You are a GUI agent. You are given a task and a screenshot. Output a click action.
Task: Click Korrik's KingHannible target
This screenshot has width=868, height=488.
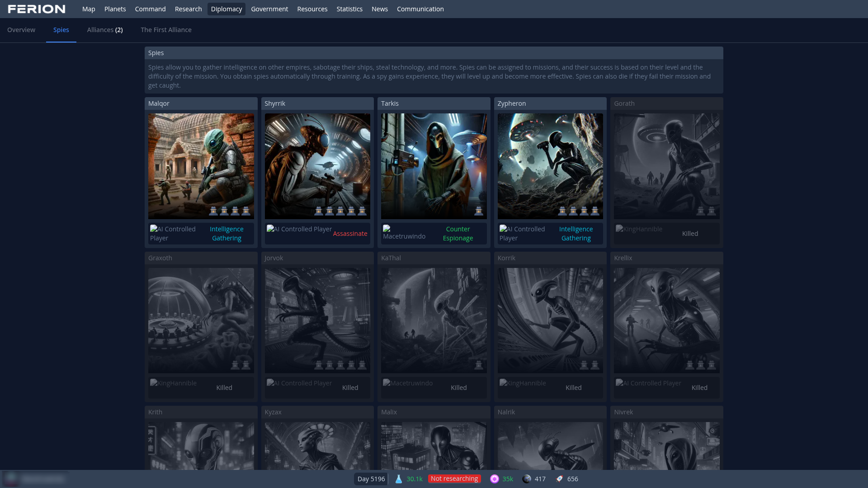click(523, 383)
